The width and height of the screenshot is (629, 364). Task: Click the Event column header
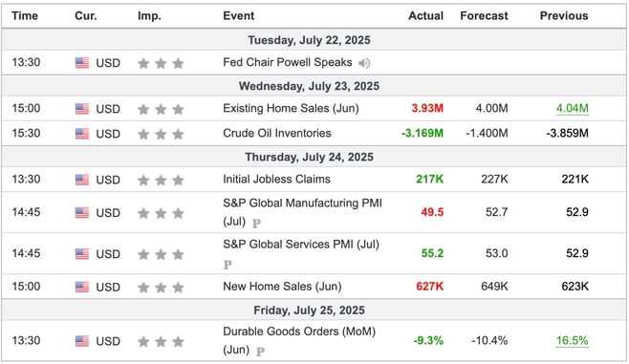coord(238,16)
